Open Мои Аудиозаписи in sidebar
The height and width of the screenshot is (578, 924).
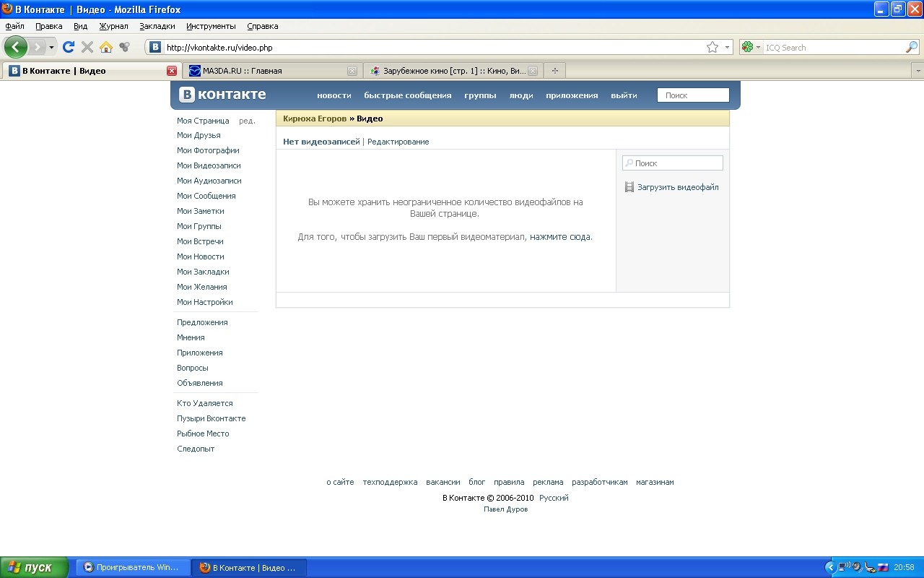(209, 181)
